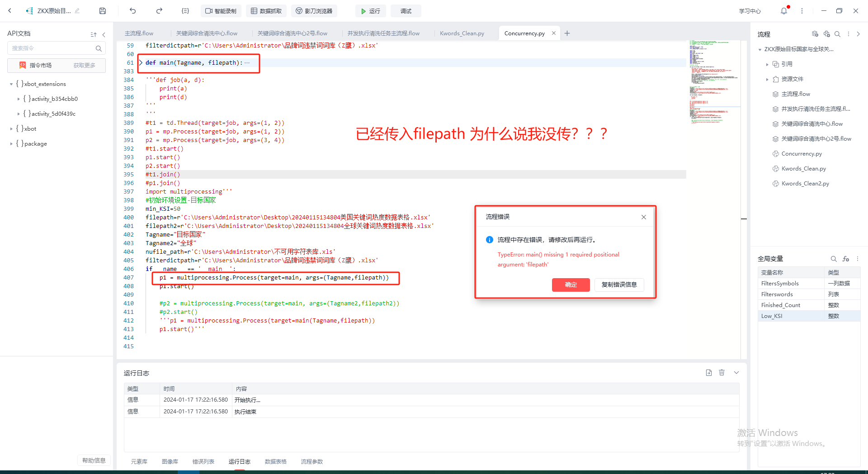The height and width of the screenshot is (474, 868).
Task: Click 复制错误信息 button in dialog
Action: (x=619, y=284)
